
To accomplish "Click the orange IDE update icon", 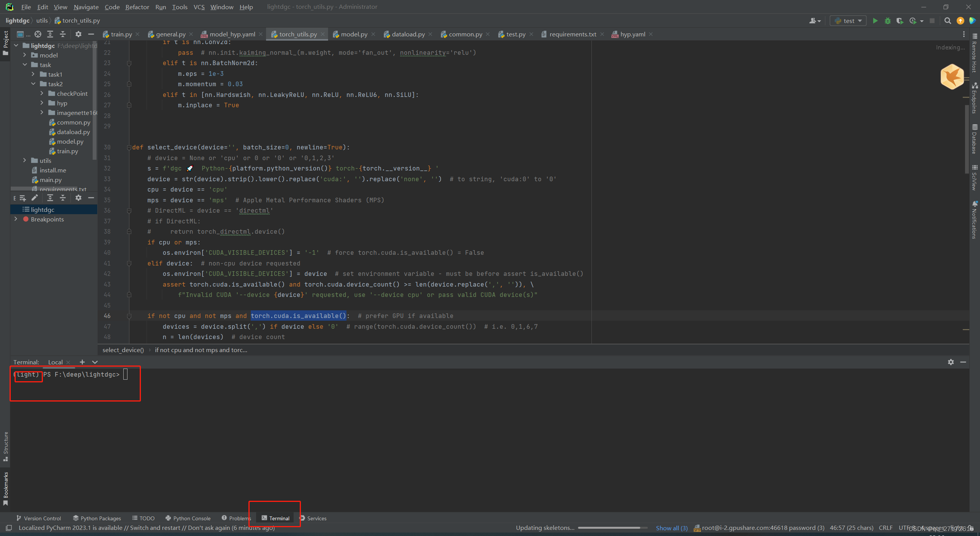I will 960,21.
